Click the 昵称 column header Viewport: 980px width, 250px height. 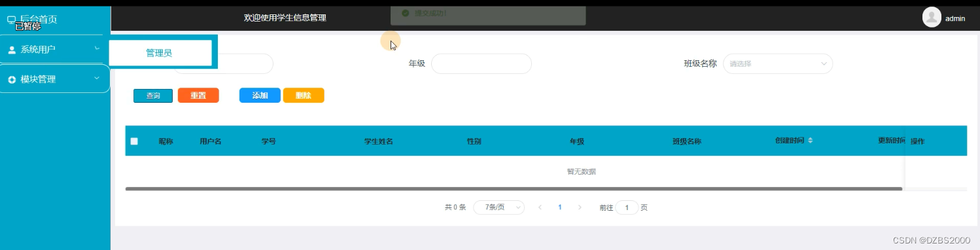click(166, 141)
